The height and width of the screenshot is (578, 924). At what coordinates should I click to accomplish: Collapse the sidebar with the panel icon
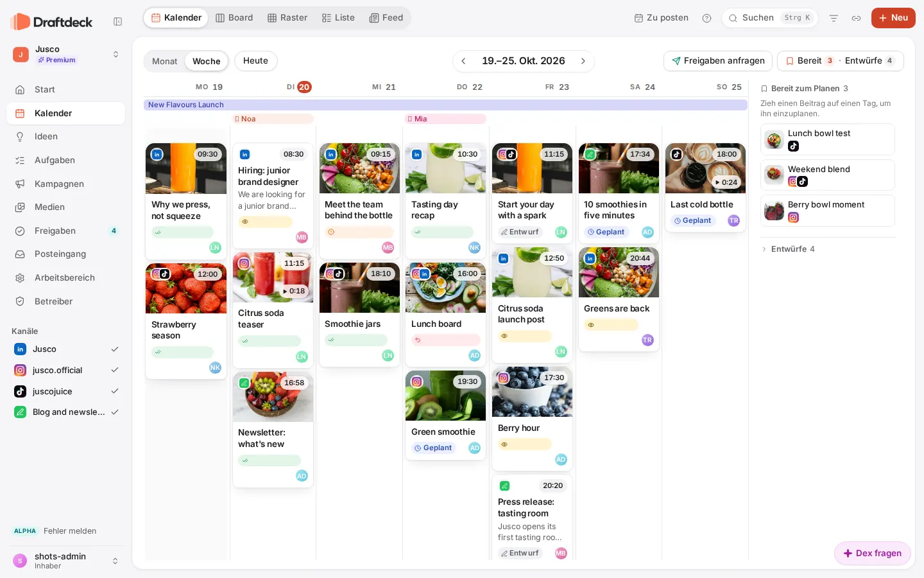(x=118, y=22)
